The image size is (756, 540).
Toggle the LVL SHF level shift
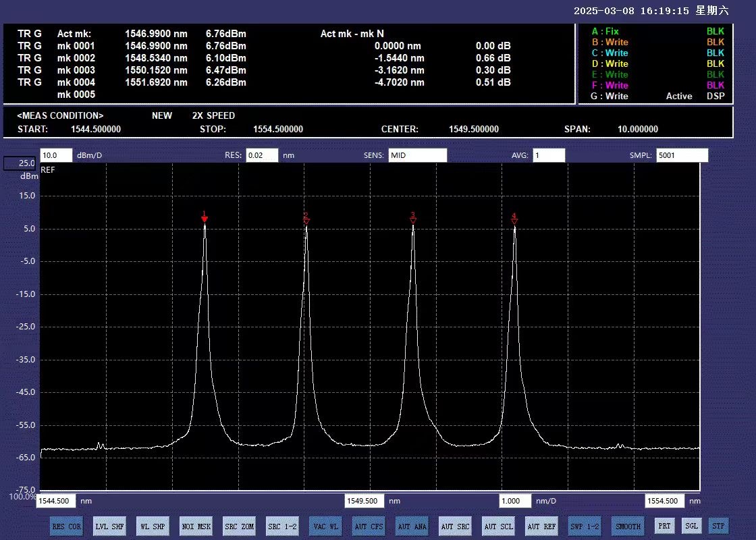click(x=109, y=526)
